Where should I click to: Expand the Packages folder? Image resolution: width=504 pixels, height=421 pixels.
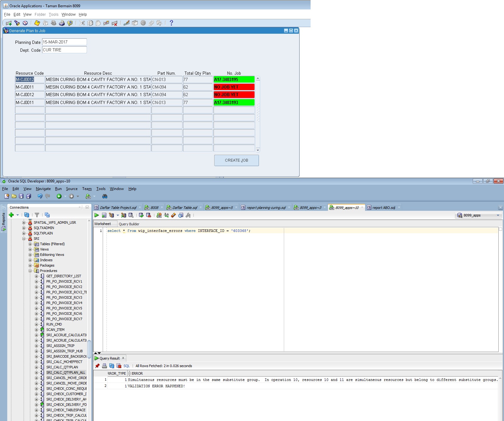(x=30, y=265)
